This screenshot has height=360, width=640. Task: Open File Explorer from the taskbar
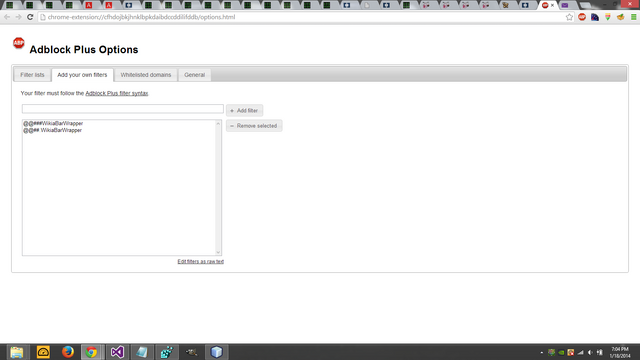[x=17, y=352]
